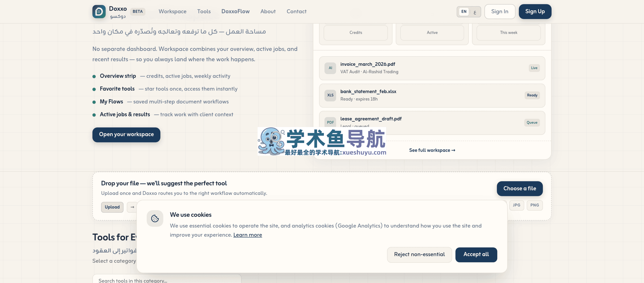Click the We use cookies heading
The height and width of the screenshot is (283, 644).
click(190, 215)
